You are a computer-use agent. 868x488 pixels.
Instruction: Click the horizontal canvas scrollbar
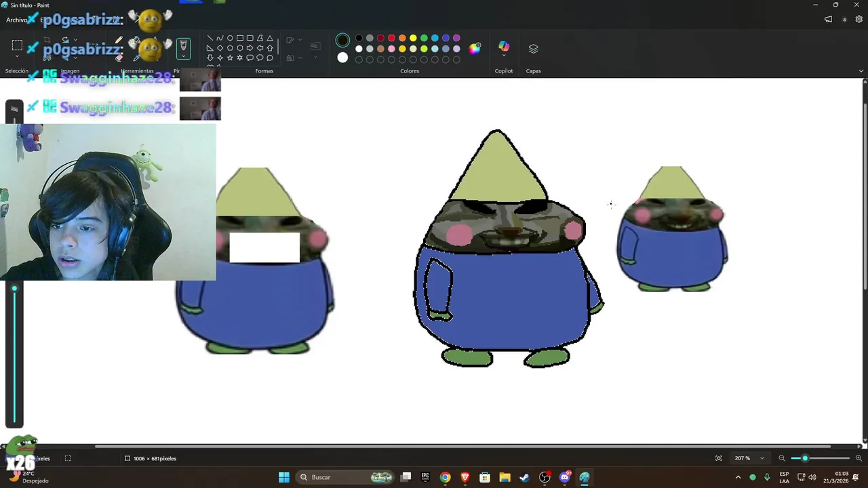[x=463, y=446]
